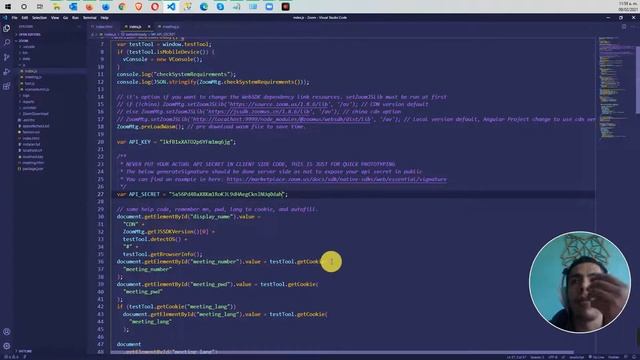This screenshot has width=640, height=360.
Task: Open the editor More Actions menu
Action: point(634,27)
